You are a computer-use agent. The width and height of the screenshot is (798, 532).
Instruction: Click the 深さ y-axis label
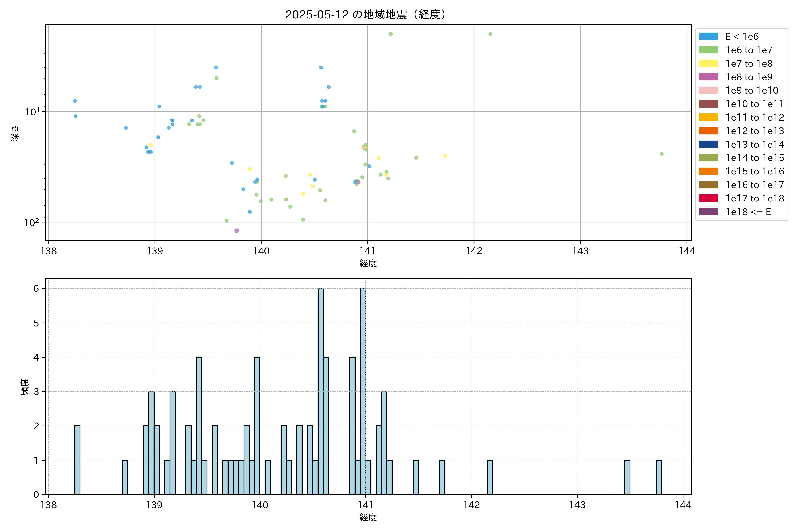(x=15, y=133)
